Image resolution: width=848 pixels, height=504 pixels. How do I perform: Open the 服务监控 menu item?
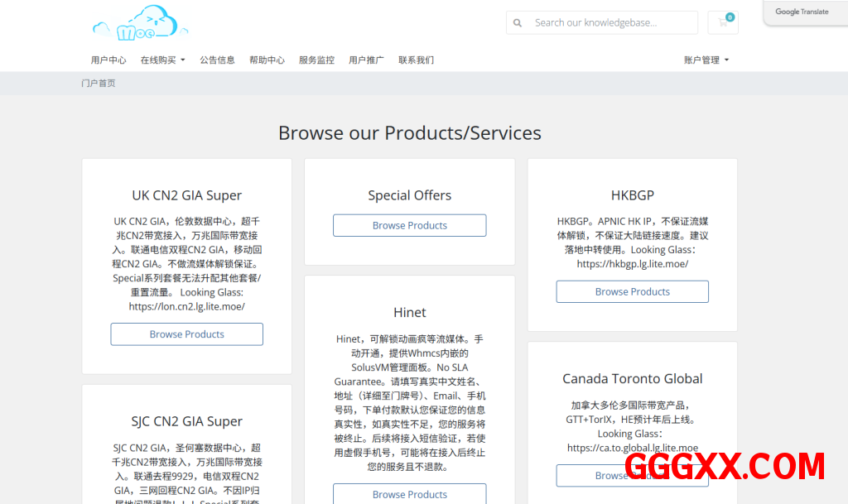(316, 60)
